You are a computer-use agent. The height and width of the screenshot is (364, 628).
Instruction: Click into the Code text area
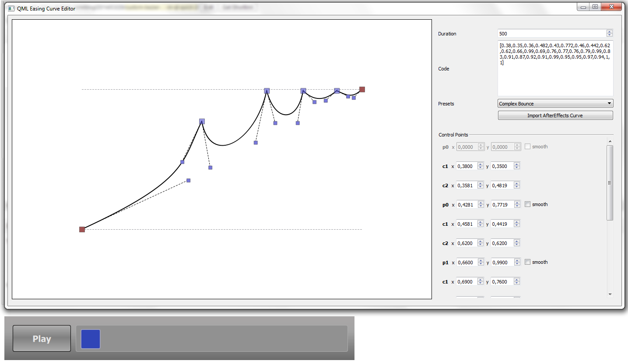[x=555, y=79]
